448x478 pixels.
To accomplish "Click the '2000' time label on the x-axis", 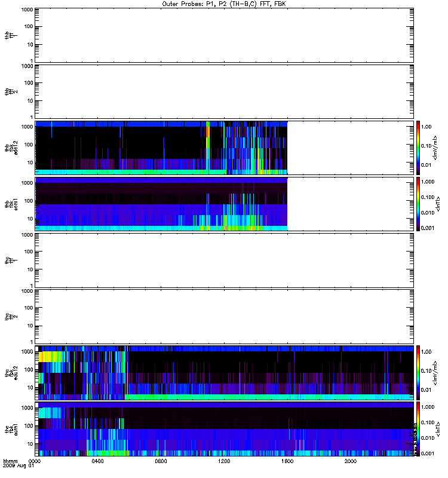I will click(351, 461).
